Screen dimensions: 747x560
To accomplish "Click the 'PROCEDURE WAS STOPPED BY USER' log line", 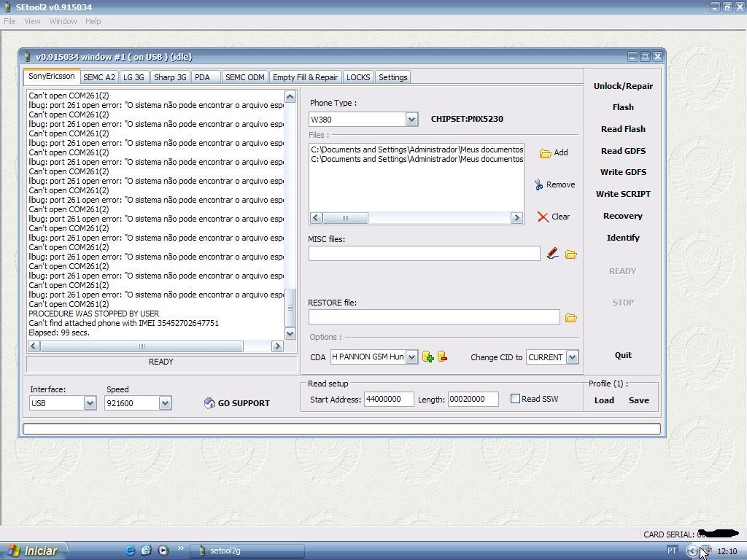I will pos(94,314).
